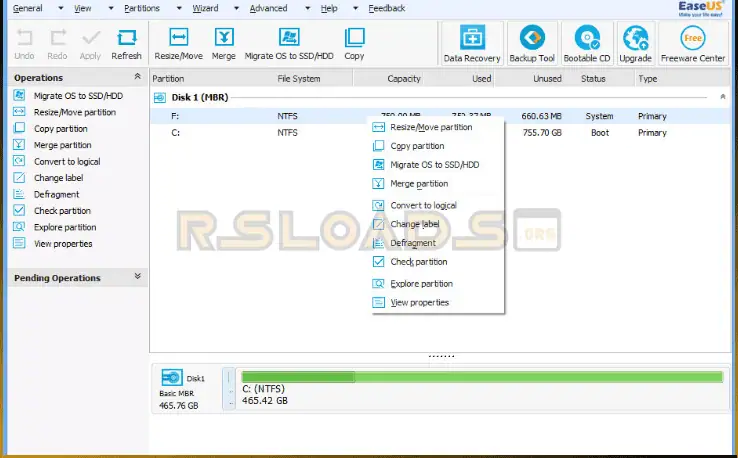Open the Freeware Center
The width and height of the screenshot is (738, 458).
(693, 43)
